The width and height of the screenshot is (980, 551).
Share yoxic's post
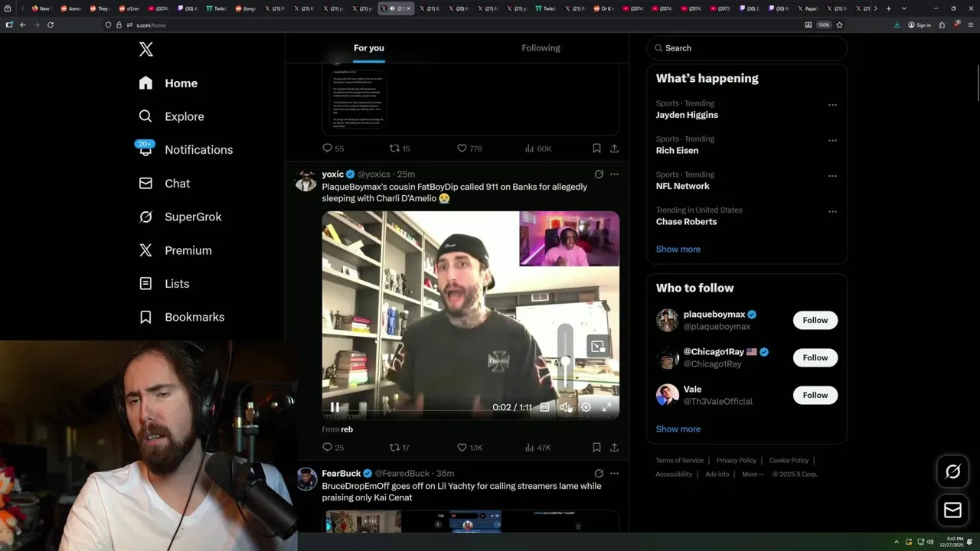coord(614,448)
